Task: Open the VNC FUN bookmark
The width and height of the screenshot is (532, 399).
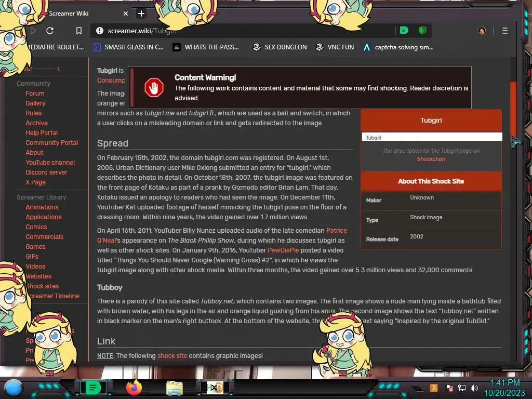Action: click(335, 47)
